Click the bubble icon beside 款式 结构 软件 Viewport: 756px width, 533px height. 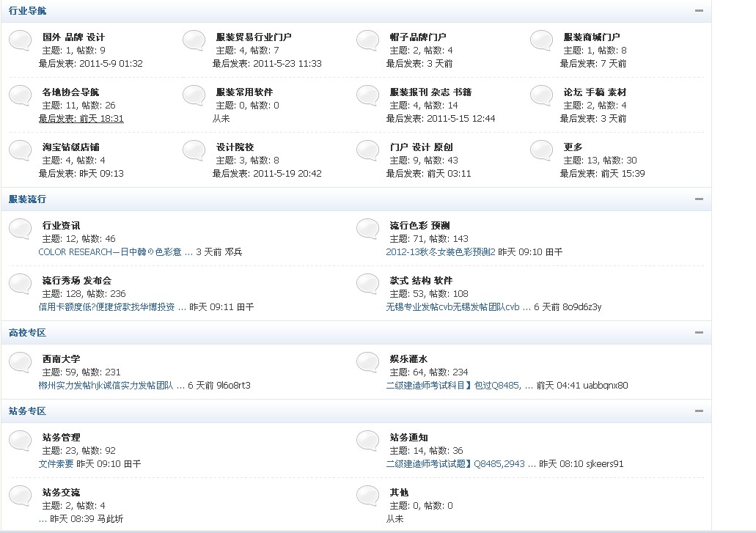[x=367, y=284]
